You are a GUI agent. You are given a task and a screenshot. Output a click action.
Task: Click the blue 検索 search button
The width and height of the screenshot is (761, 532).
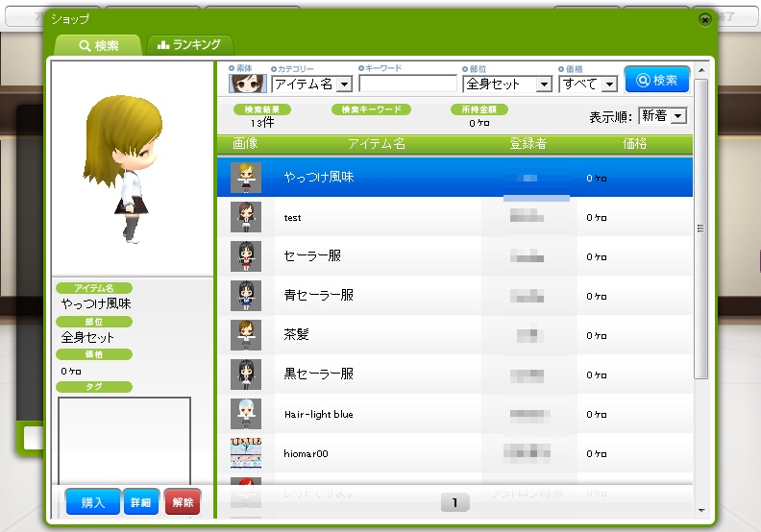click(656, 80)
